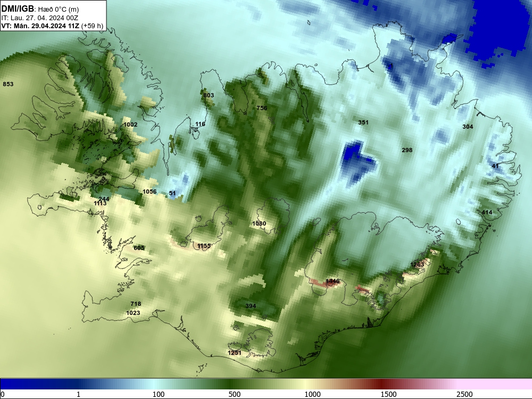Select the 756 height value
Viewport: 532px width, 399px height.
pos(262,108)
